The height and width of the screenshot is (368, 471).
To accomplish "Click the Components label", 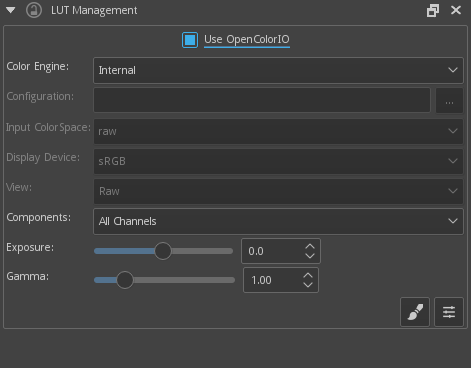I will pos(39,217).
